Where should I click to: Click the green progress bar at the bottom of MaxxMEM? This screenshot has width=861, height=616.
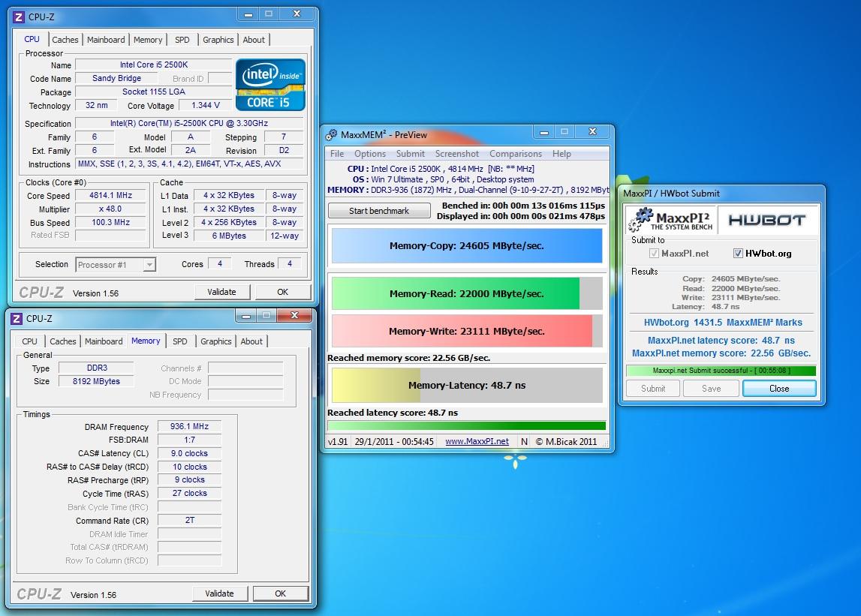tap(467, 425)
